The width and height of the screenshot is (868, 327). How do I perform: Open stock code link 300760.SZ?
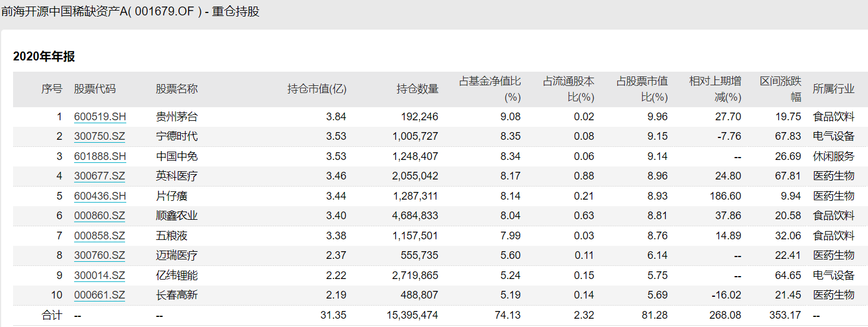coord(100,255)
